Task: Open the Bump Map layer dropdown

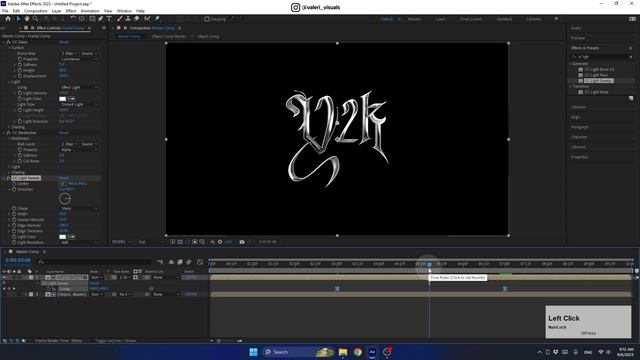Action: 69,53
